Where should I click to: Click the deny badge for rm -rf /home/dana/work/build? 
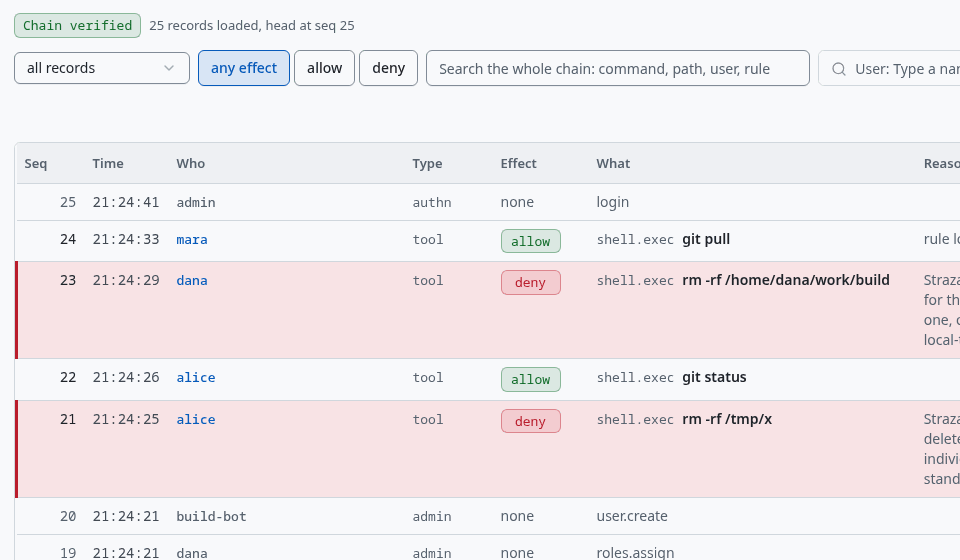click(x=531, y=282)
